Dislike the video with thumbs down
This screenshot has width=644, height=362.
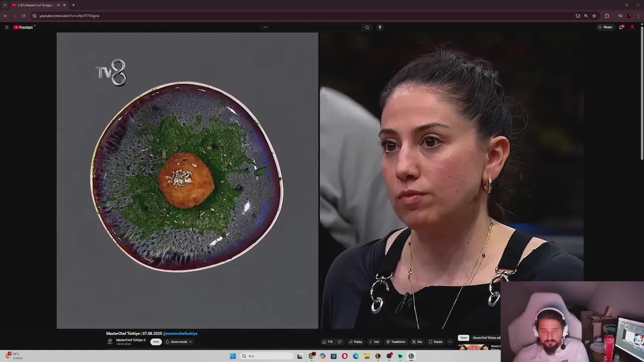click(x=340, y=342)
